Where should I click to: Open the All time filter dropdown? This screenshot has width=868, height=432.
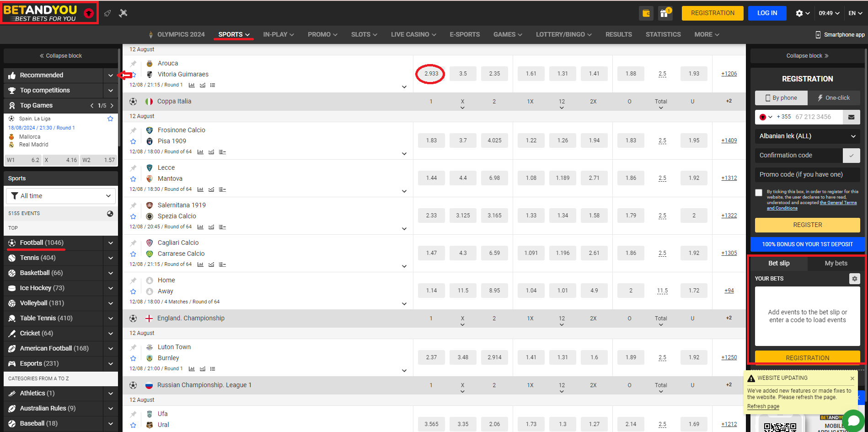click(61, 196)
